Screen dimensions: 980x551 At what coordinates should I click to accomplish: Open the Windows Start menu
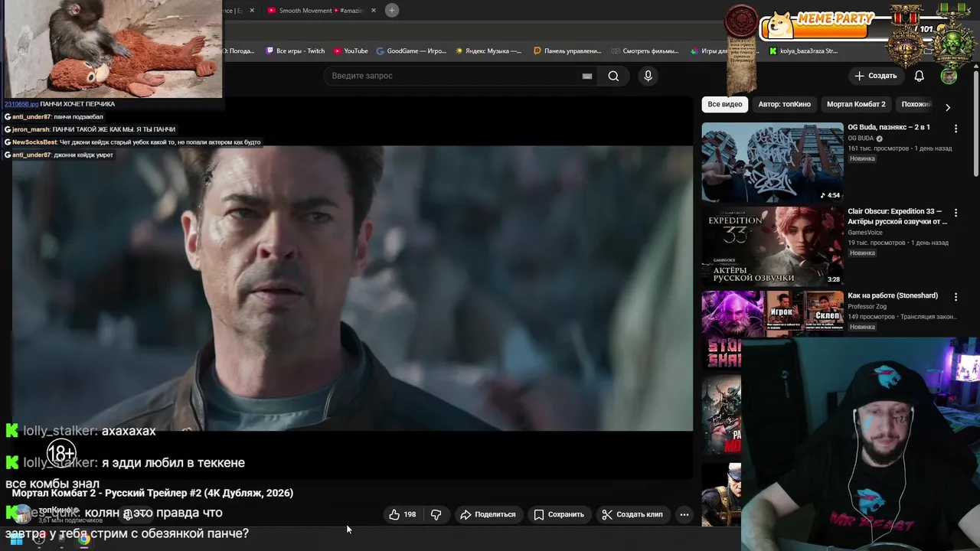15,540
